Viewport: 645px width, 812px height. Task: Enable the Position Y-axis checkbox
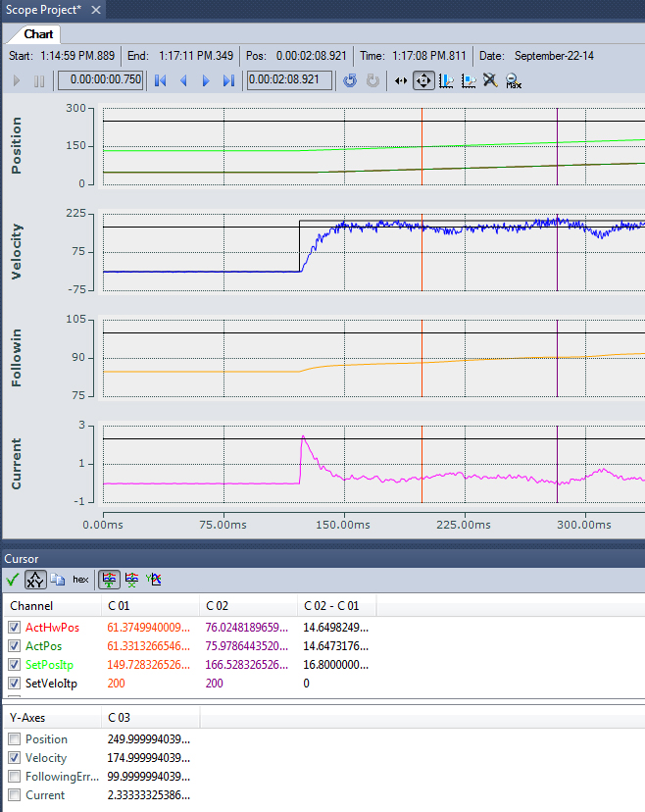coord(14,739)
